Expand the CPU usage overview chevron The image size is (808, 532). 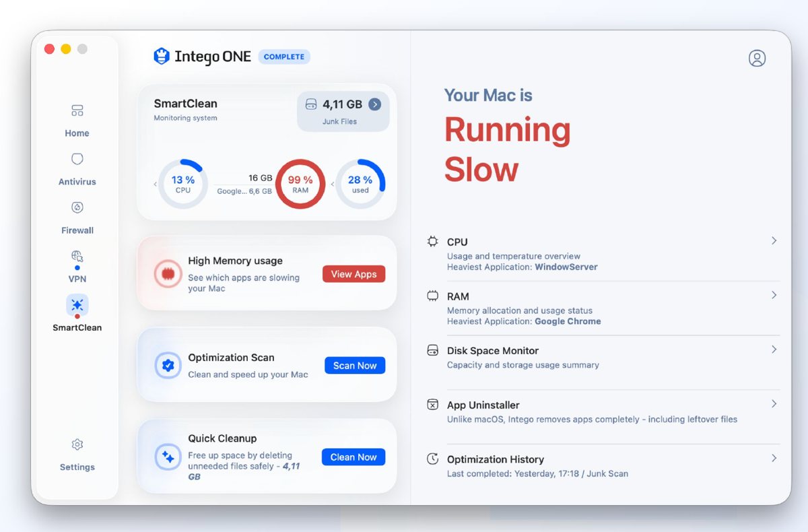coord(774,240)
